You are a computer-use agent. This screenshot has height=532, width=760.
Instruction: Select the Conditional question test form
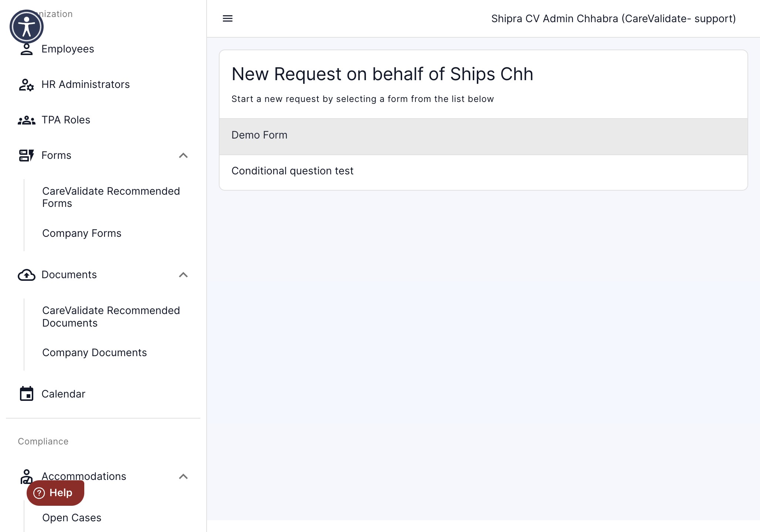pos(484,173)
